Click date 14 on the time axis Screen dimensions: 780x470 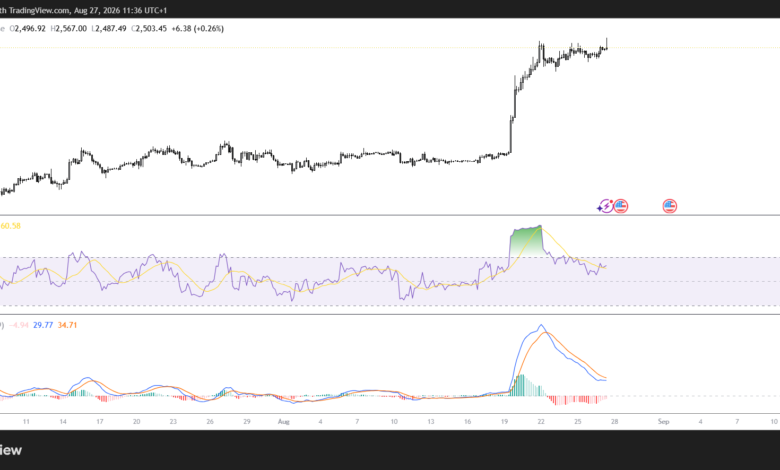tap(63, 422)
